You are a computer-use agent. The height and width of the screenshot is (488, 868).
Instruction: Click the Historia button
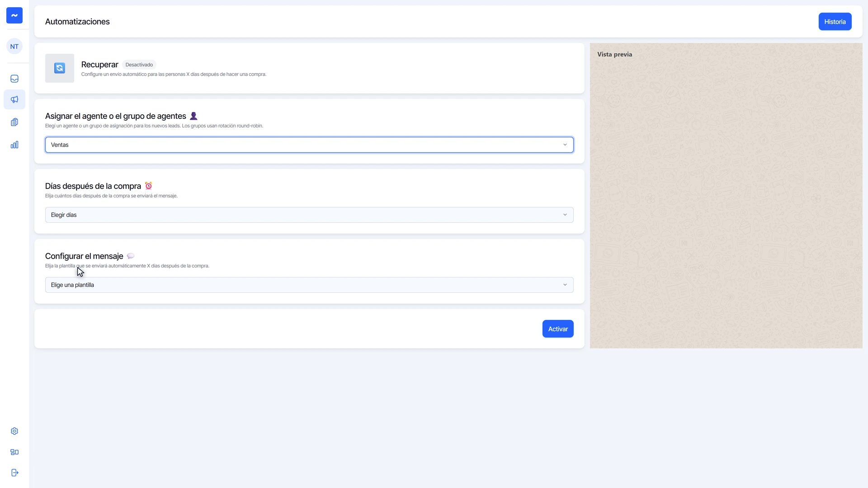point(835,22)
